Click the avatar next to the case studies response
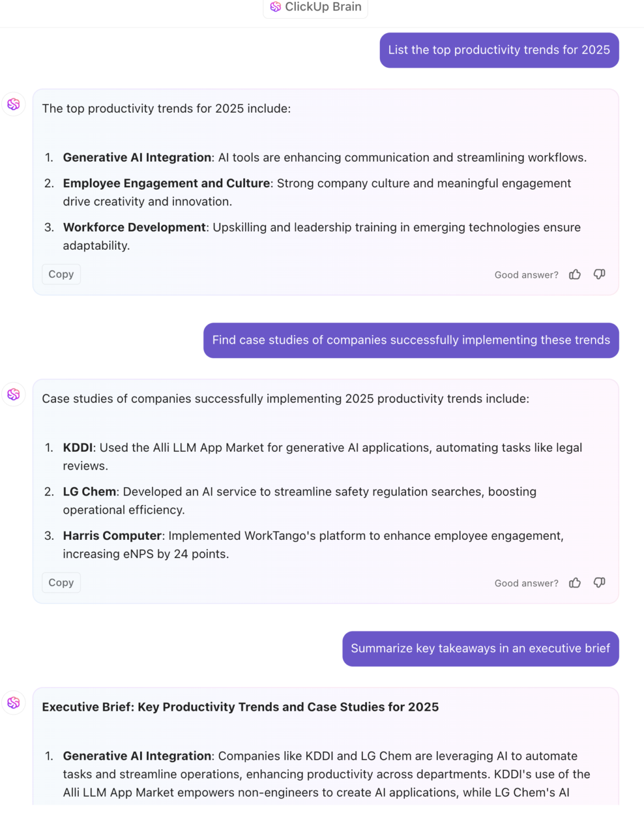The width and height of the screenshot is (644, 817). coord(13,394)
